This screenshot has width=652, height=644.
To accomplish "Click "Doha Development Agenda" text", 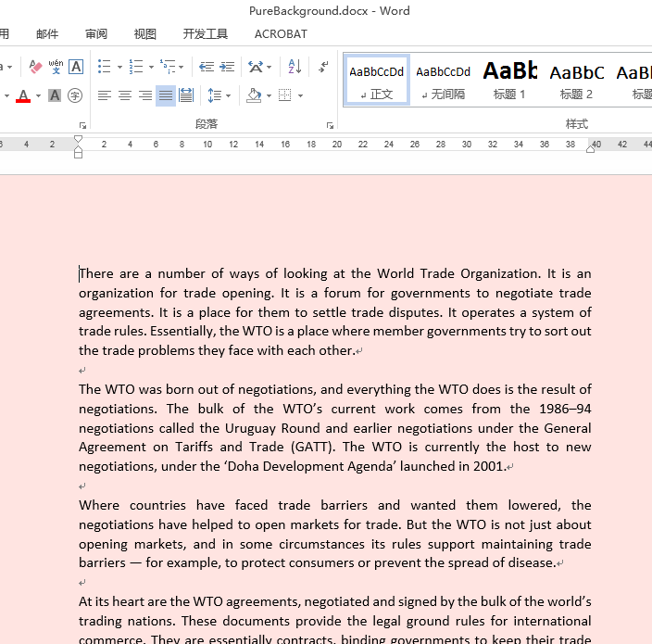I will pyautogui.click(x=310, y=467).
